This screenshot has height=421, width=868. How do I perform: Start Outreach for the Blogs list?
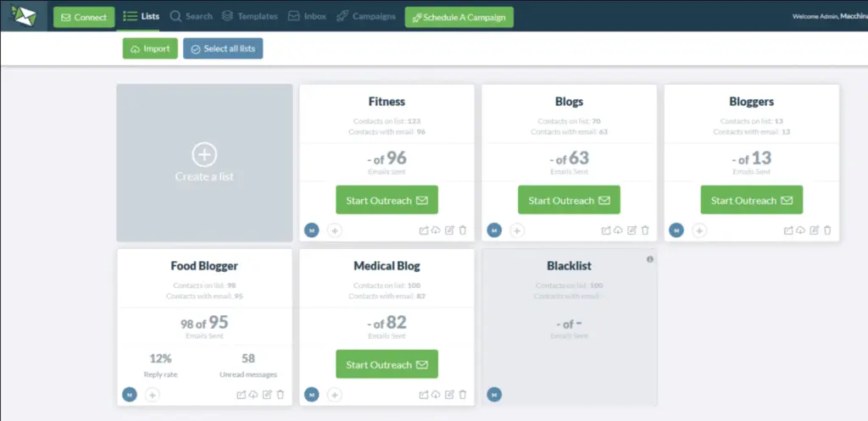point(569,200)
